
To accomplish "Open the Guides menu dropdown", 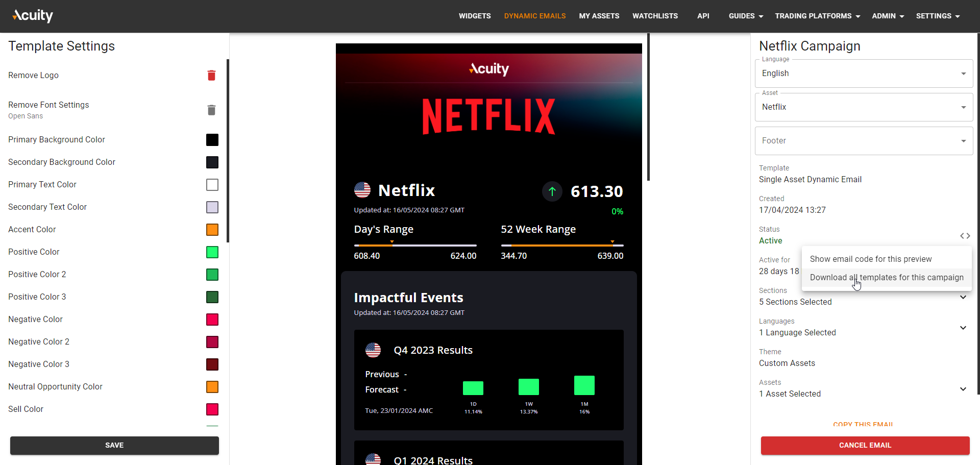I will tap(746, 16).
